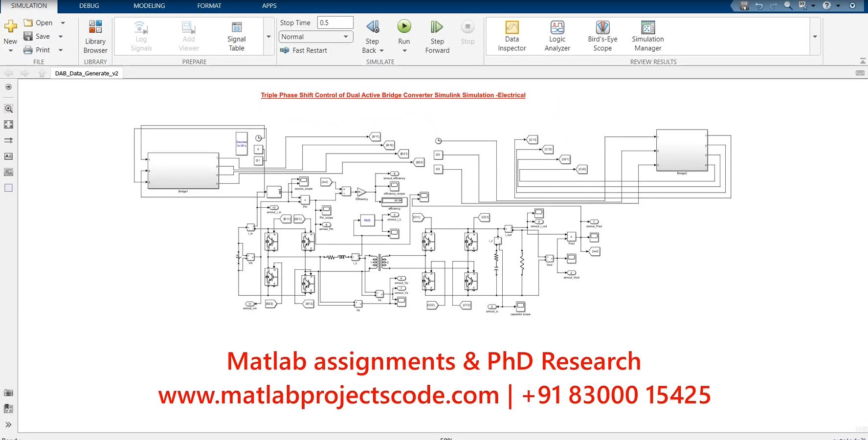868x440 pixels.
Task: Click the double-arrow icon in the palette
Action: [8, 140]
